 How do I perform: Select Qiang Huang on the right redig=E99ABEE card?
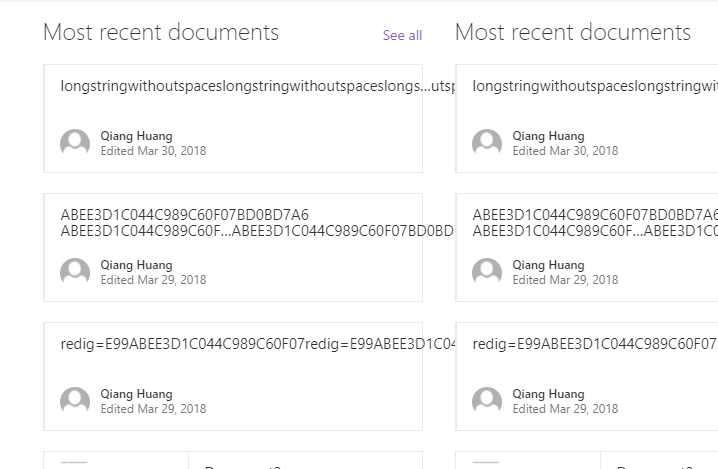[x=549, y=394]
